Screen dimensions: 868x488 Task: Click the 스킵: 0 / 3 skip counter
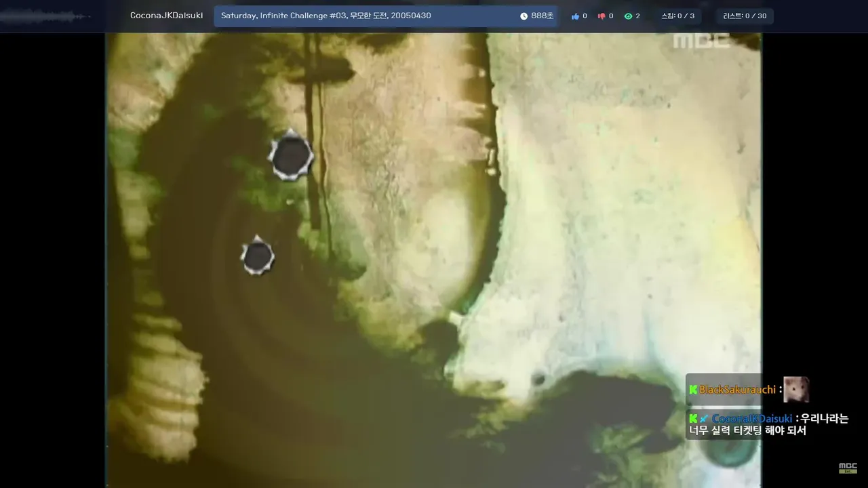(x=678, y=16)
